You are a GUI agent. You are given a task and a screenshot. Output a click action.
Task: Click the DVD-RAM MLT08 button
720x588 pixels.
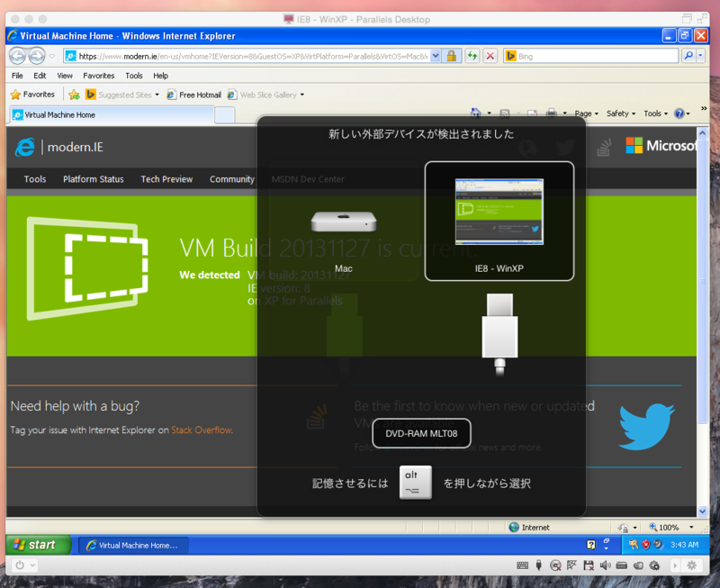[421, 433]
